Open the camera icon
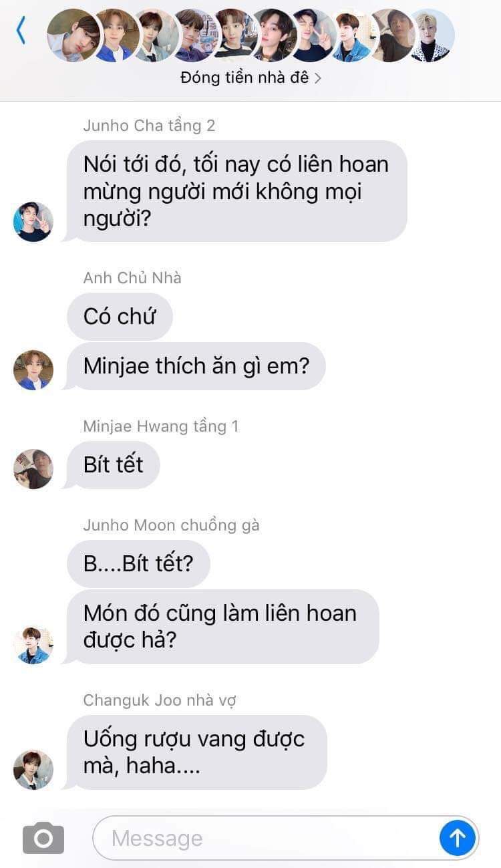 point(43,838)
